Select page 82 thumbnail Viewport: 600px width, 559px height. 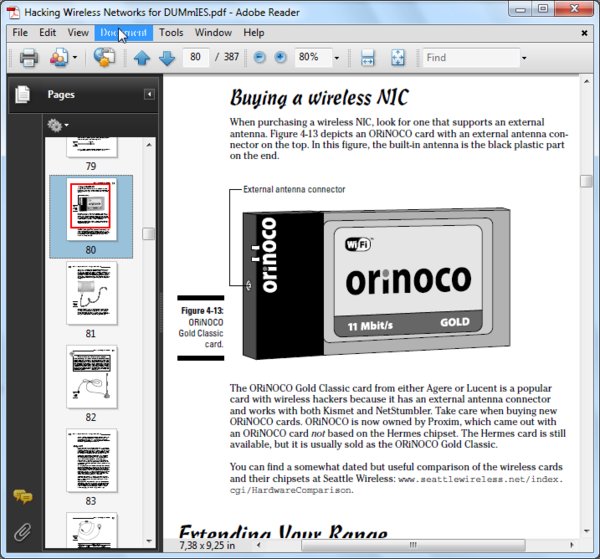pyautogui.click(x=91, y=377)
